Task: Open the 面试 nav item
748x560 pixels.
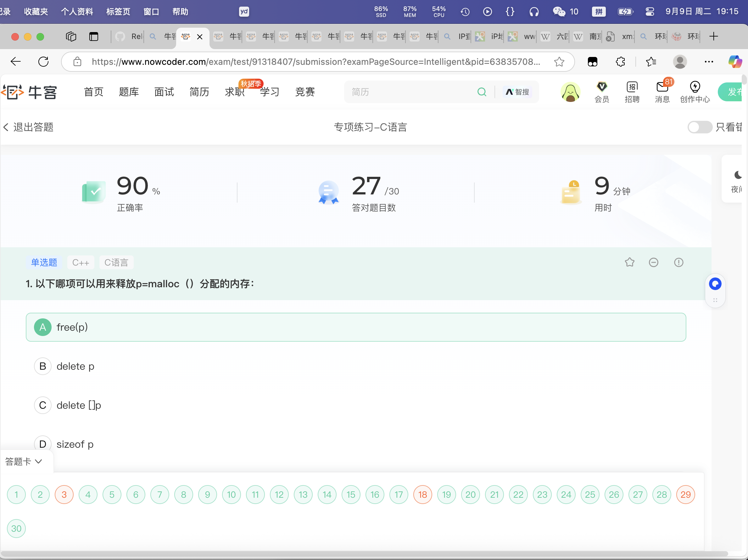Action: tap(164, 92)
